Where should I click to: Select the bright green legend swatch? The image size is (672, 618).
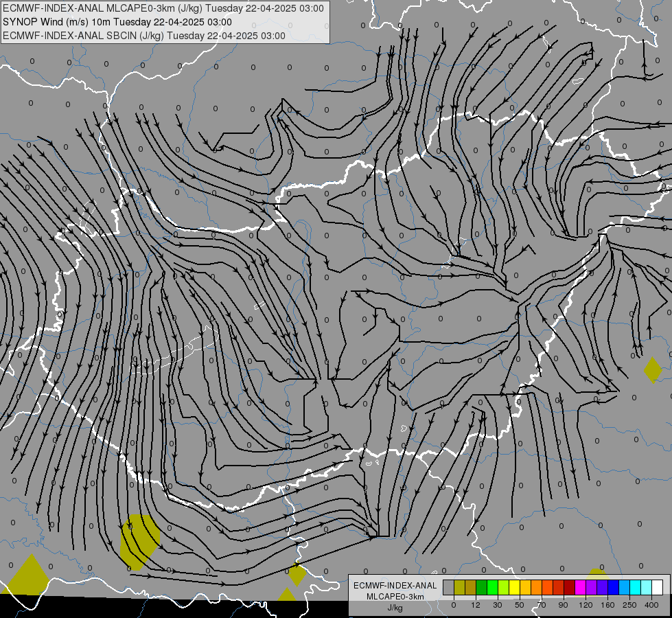[x=493, y=587]
